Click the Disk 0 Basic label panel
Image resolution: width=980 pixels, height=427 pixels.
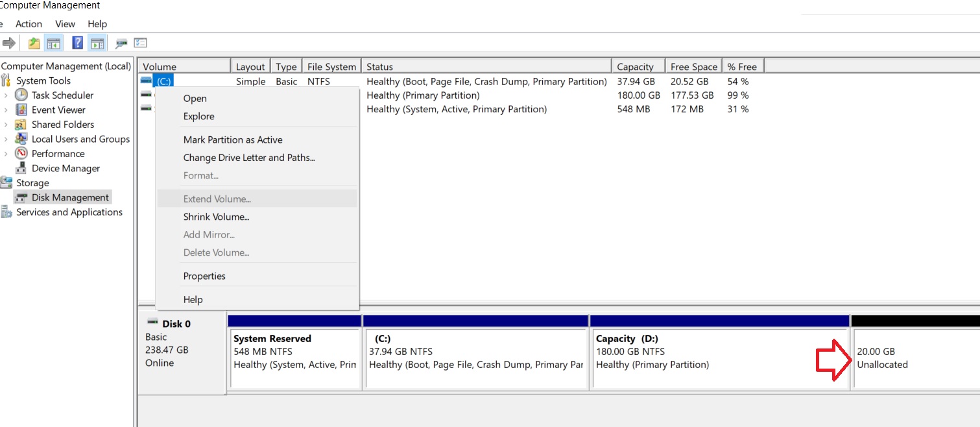[182, 352]
